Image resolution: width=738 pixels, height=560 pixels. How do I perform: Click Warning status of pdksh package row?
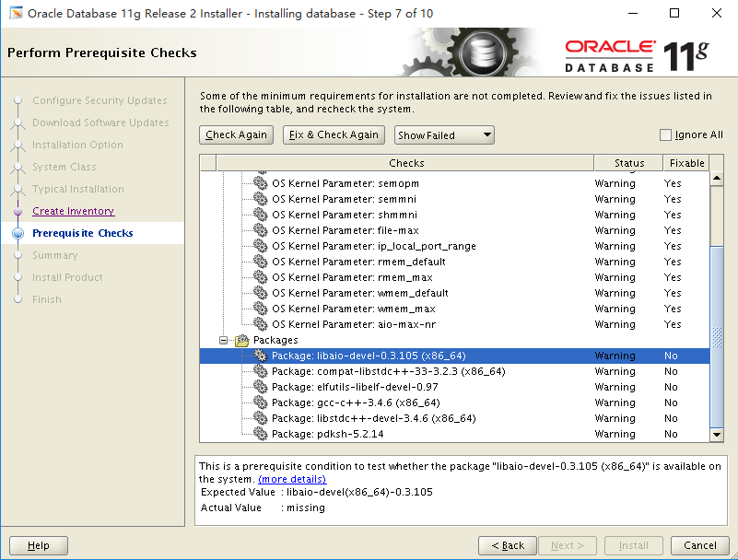[x=615, y=434]
